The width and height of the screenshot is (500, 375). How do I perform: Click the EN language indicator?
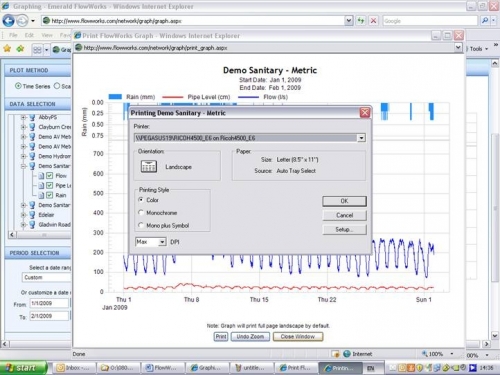[x=370, y=368]
